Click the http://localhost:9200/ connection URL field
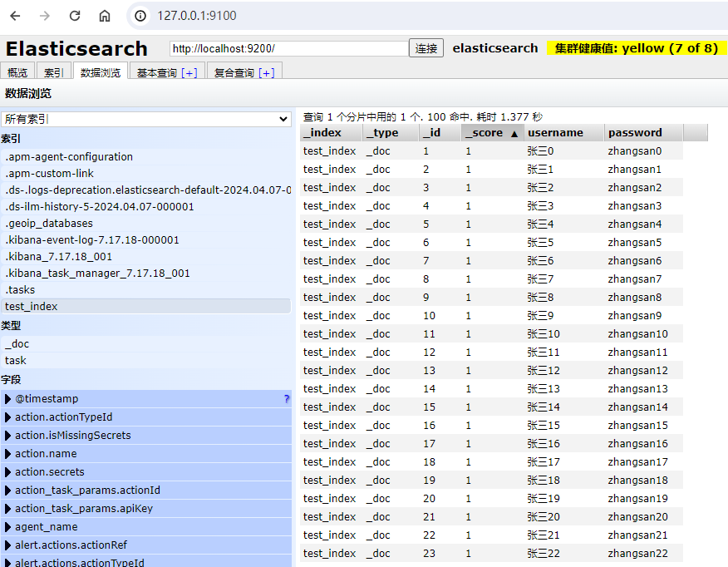This screenshot has height=567, width=728. pos(288,49)
